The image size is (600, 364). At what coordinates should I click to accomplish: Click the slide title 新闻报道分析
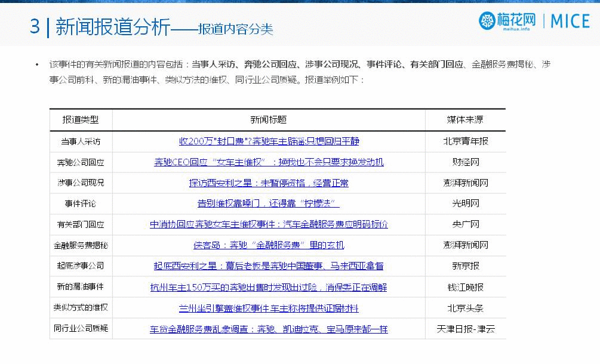(112, 27)
